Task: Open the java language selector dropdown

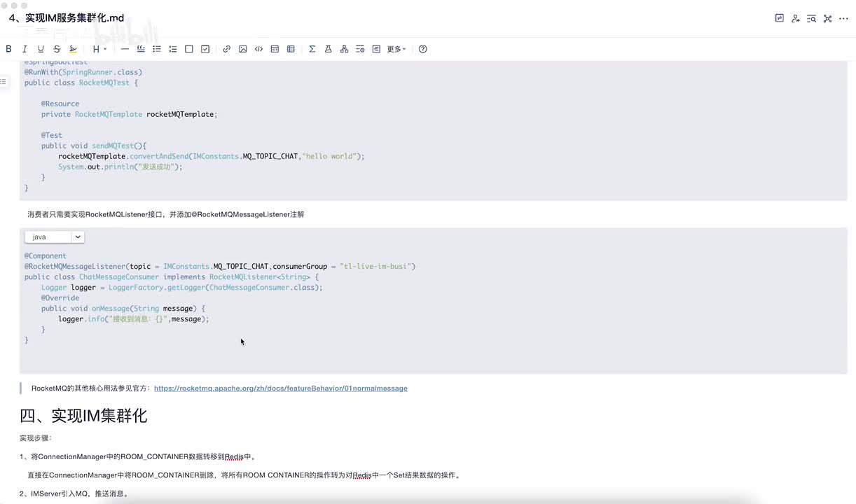Action: 54,237
